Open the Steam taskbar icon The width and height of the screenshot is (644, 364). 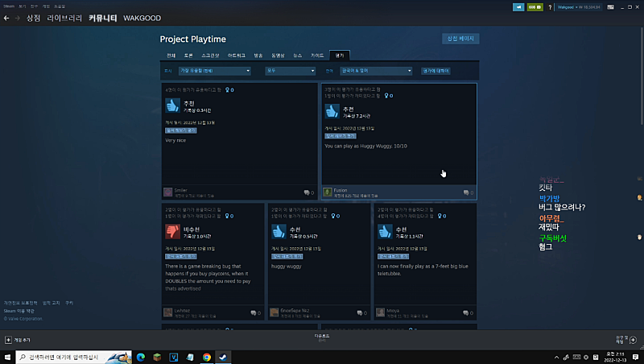point(223,357)
